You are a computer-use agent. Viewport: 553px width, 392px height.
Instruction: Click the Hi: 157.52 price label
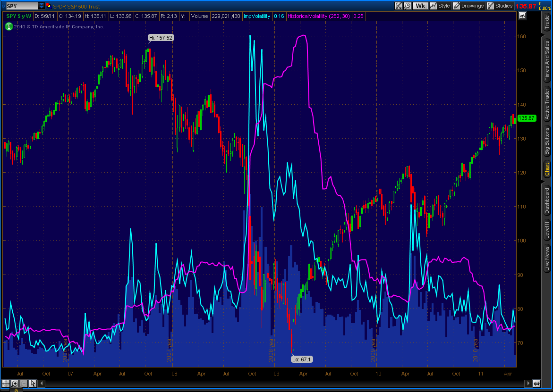tap(161, 38)
